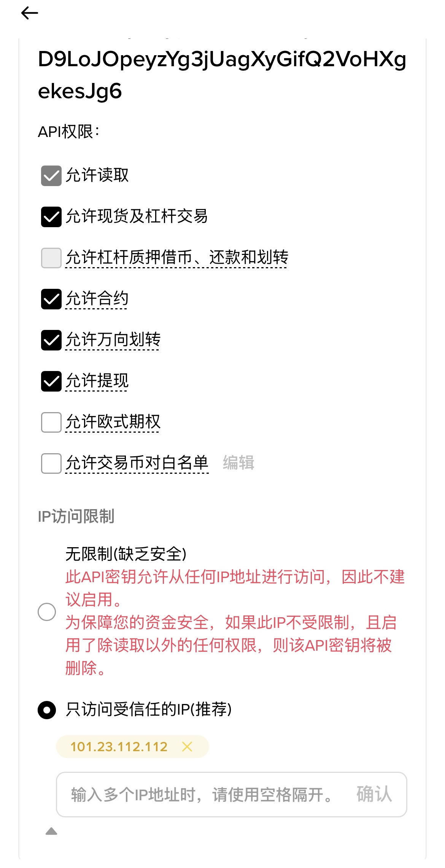Viewport: 445px width, 868px height.
Task: Enable 允许杠杆质押借币、还款和划转 checkbox
Action: click(51, 258)
